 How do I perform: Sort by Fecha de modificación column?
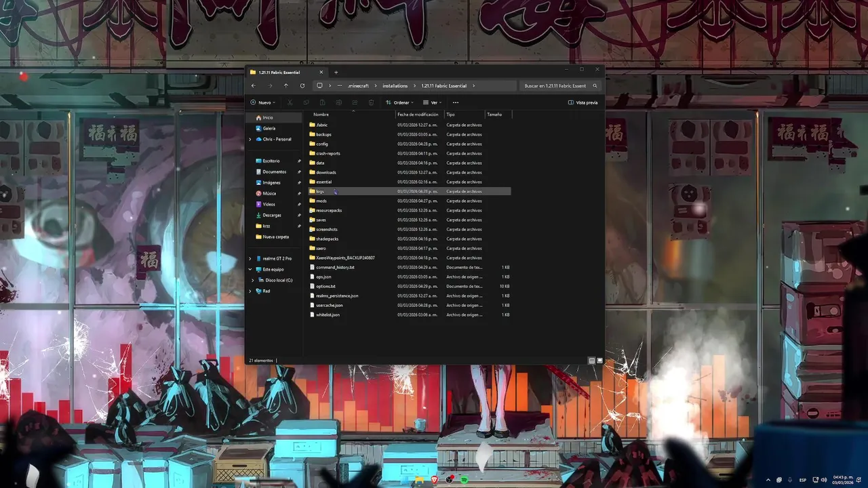tap(419, 115)
